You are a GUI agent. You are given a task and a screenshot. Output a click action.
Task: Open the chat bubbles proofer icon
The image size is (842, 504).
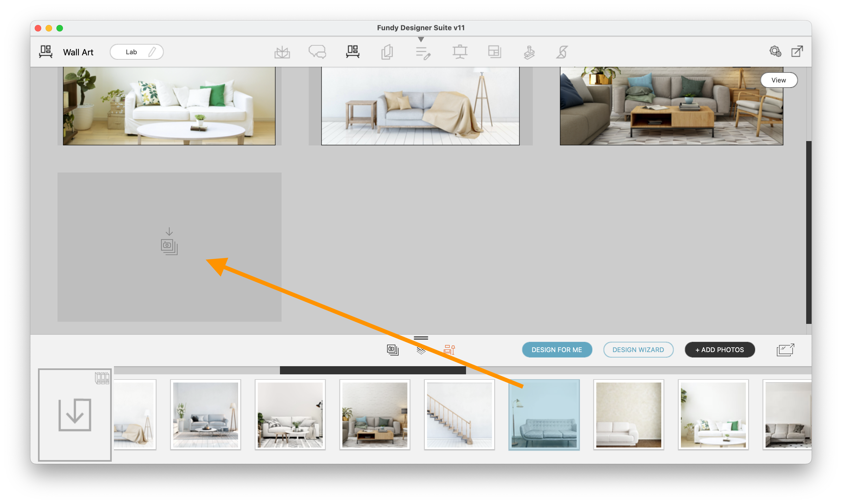coord(317,52)
